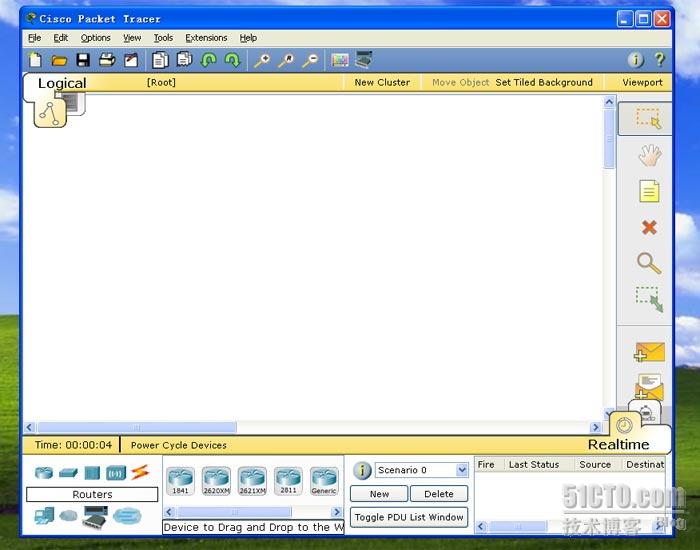The image size is (700, 550).
Task: Click the Zoom Reset magnifier icon
Action: 286,60
